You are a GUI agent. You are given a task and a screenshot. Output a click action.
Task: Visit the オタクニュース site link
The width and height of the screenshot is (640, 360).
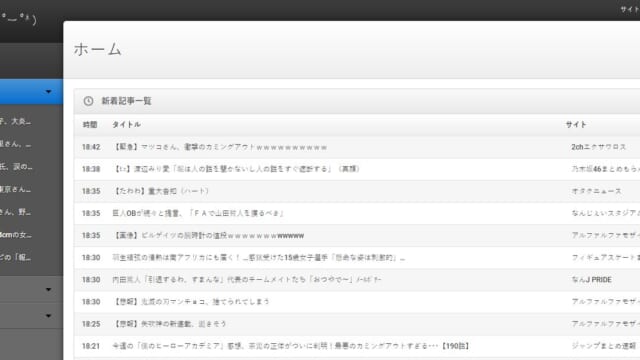pyautogui.click(x=596, y=191)
